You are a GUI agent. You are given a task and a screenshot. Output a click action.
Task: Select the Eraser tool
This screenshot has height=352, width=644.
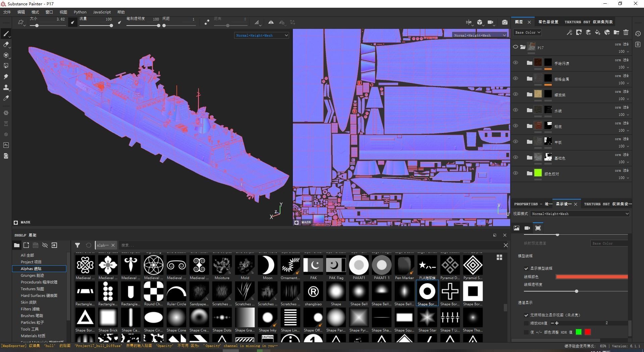point(6,44)
